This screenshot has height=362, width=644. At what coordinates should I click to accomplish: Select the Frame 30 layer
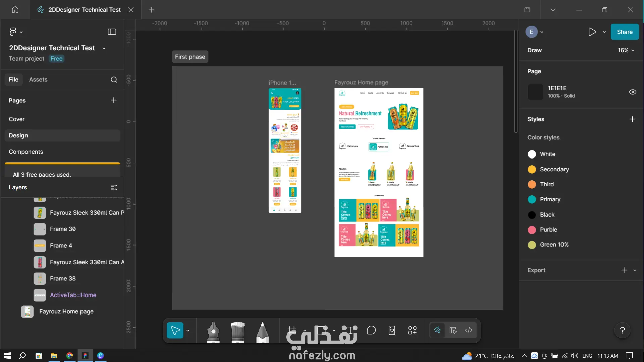(x=62, y=229)
